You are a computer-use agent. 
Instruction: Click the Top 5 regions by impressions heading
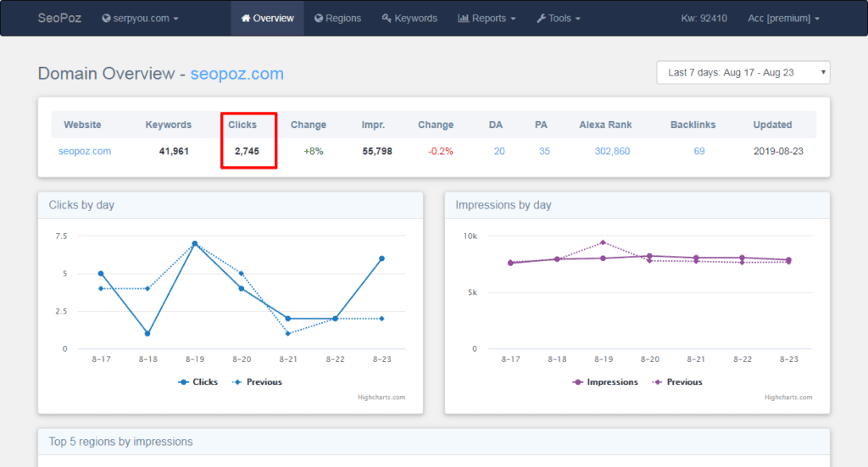[x=120, y=442]
